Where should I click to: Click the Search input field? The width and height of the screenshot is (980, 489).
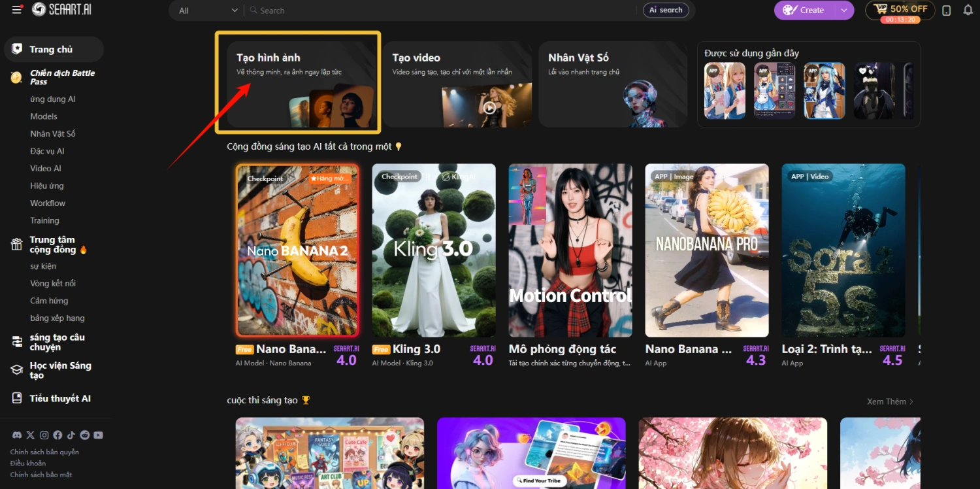coord(438,10)
